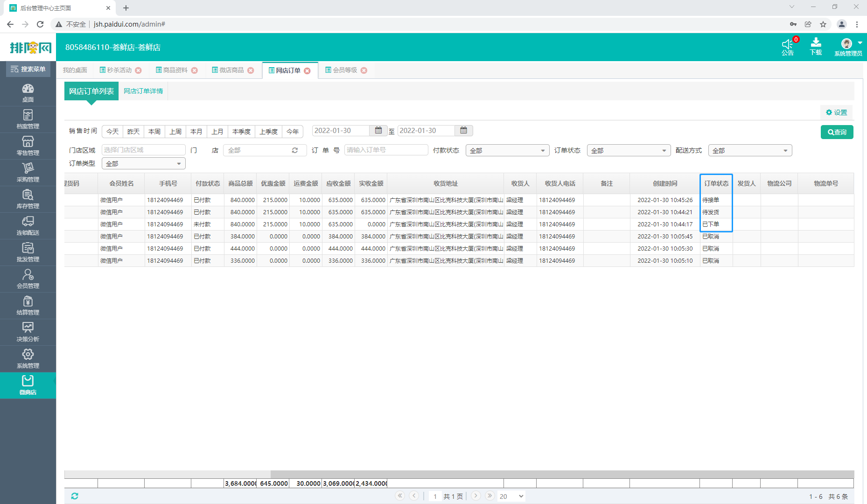Expand the 订单状态 dropdown
The image size is (867, 504).
pos(629,150)
